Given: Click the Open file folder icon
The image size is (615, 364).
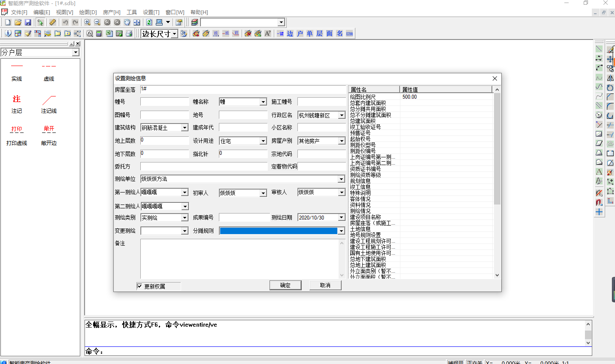Looking at the screenshot, I should 18,22.
